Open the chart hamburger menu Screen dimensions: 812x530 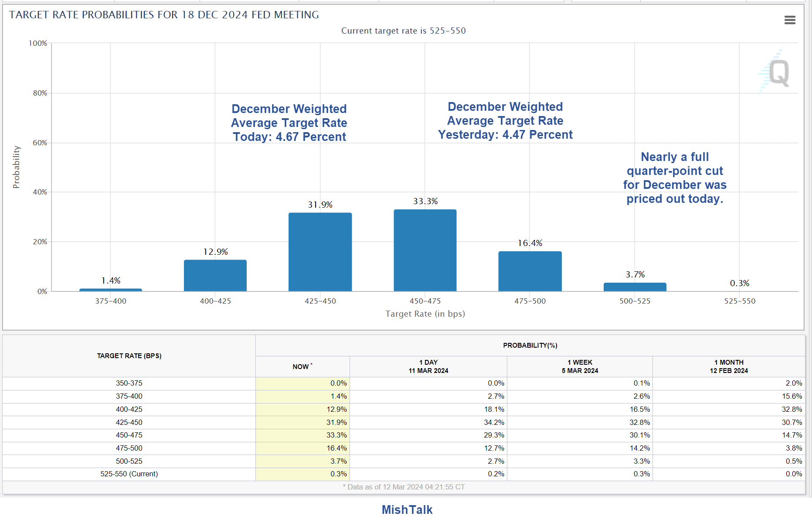pos(790,20)
